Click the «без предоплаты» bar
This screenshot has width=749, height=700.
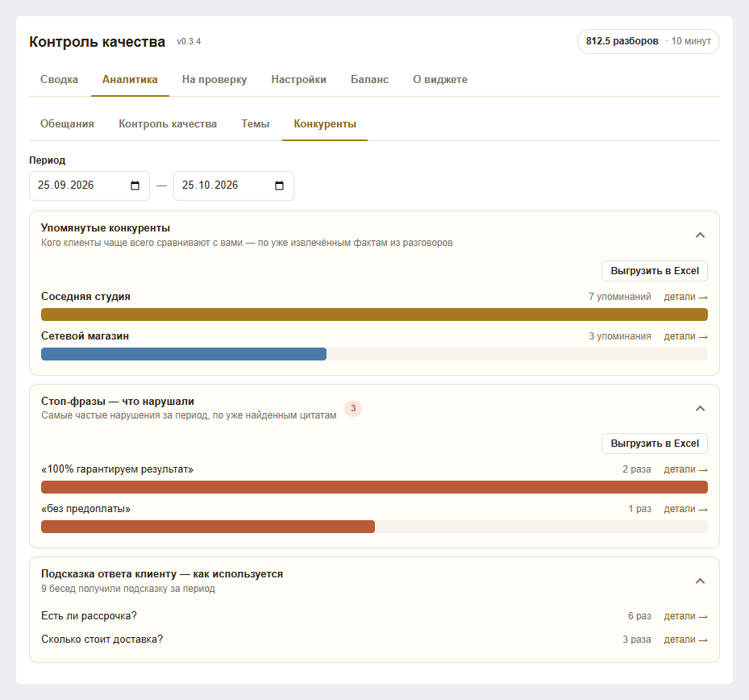tap(374, 527)
